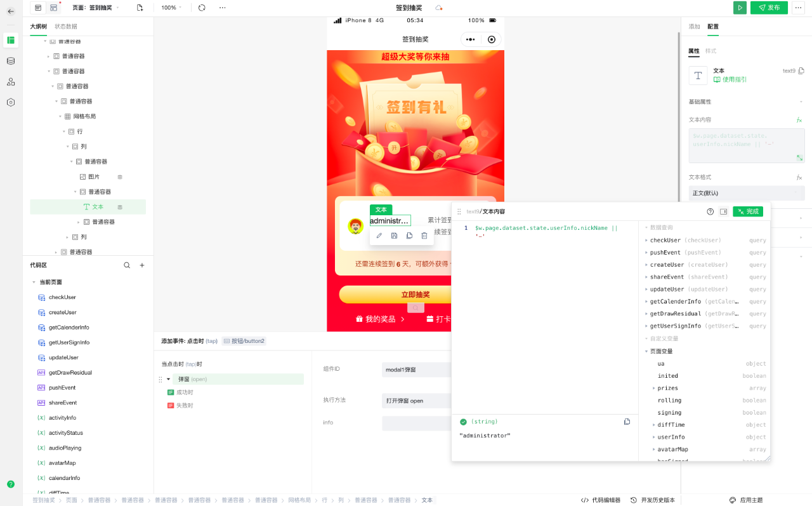812x506 pixels.
Task: Switch to 属性 tab
Action: coord(693,51)
